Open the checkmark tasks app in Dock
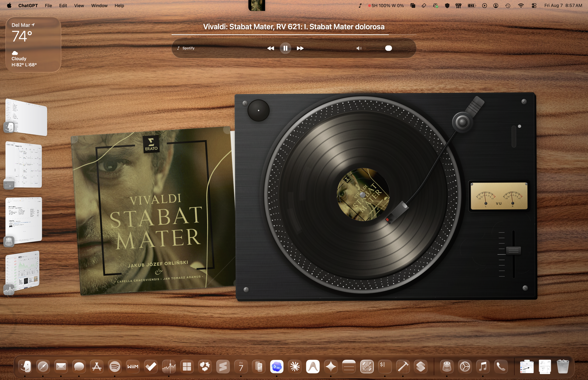 click(151, 366)
